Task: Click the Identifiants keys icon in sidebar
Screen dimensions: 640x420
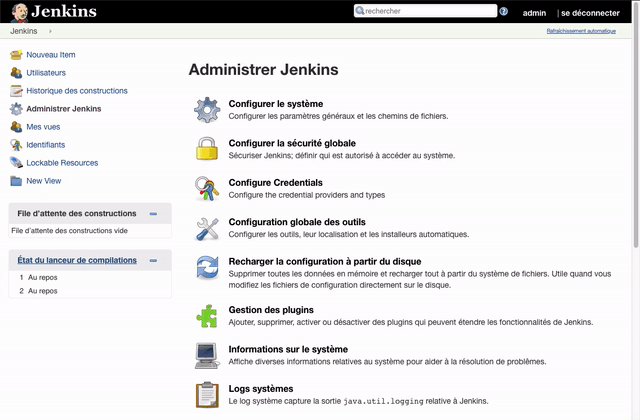Action: (16, 144)
